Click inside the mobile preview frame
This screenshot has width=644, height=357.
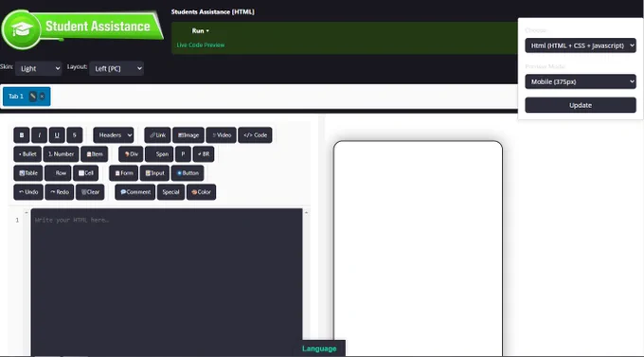(x=418, y=248)
